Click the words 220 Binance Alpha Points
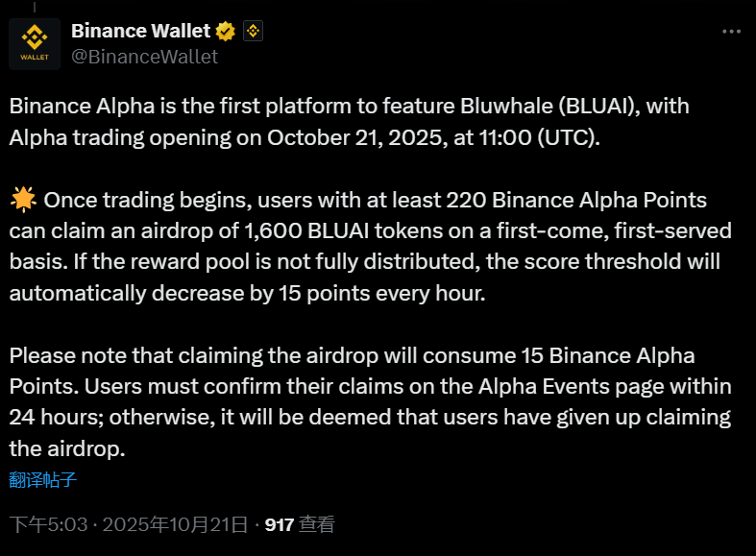Viewport: 756px width, 556px height. pos(576,201)
